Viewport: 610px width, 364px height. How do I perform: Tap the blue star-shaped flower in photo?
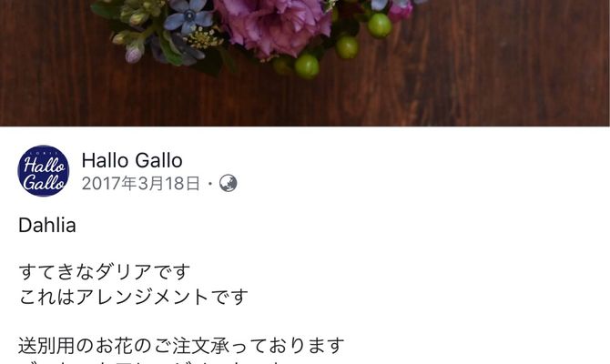[189, 17]
